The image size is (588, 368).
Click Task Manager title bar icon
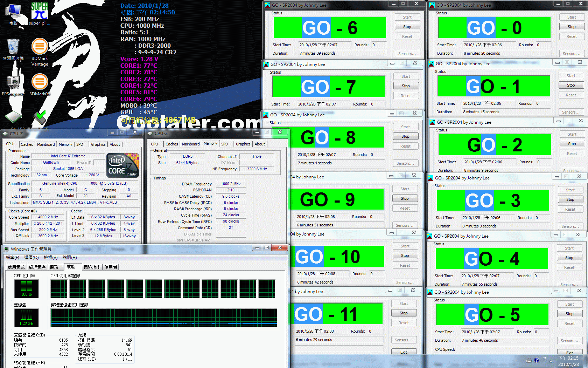[6, 249]
